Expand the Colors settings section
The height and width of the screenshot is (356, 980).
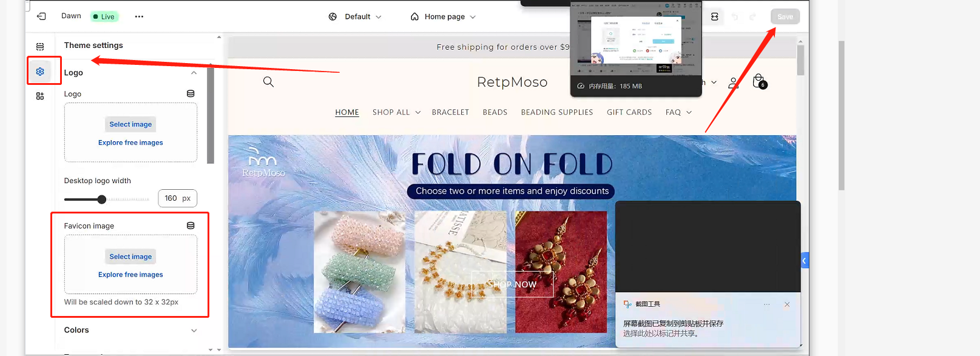(x=194, y=331)
